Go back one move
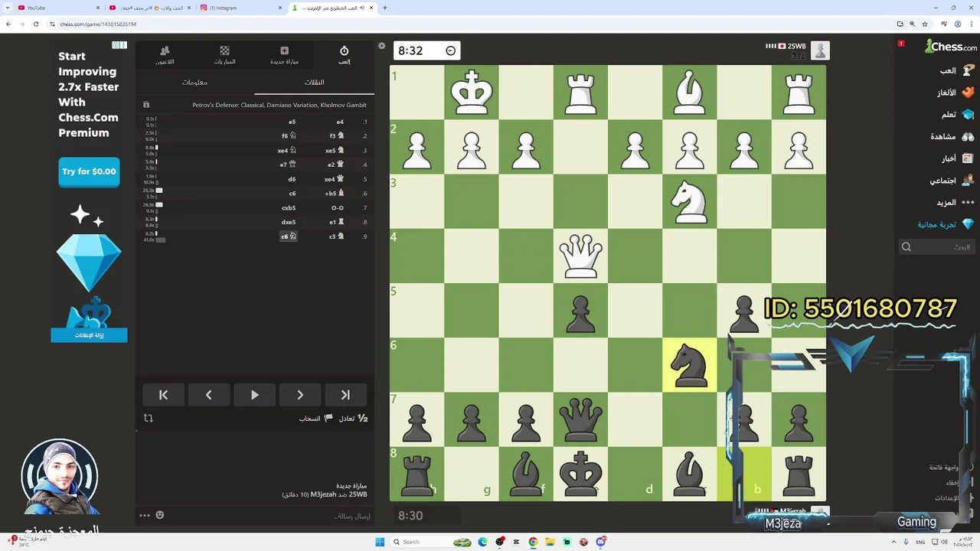Image resolution: width=980 pixels, height=551 pixels. coord(208,395)
